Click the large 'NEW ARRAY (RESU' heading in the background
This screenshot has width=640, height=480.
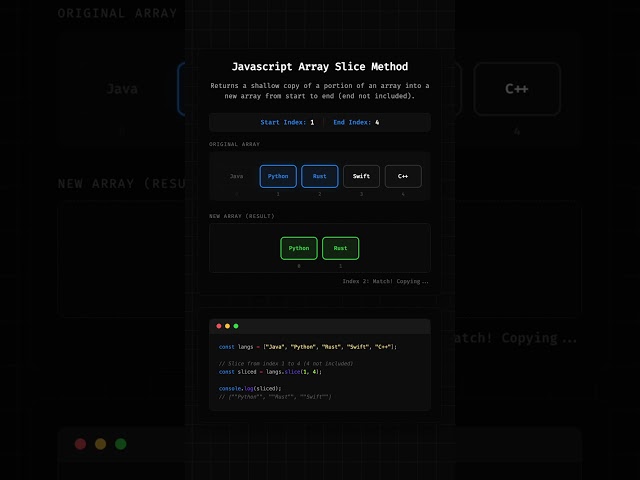click(122, 184)
